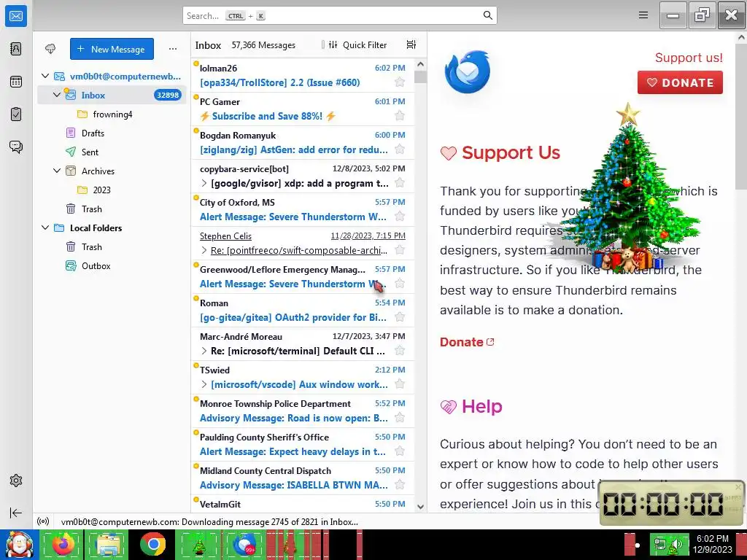The image size is (747, 560).
Task: Click the Support us! link
Action: click(689, 58)
